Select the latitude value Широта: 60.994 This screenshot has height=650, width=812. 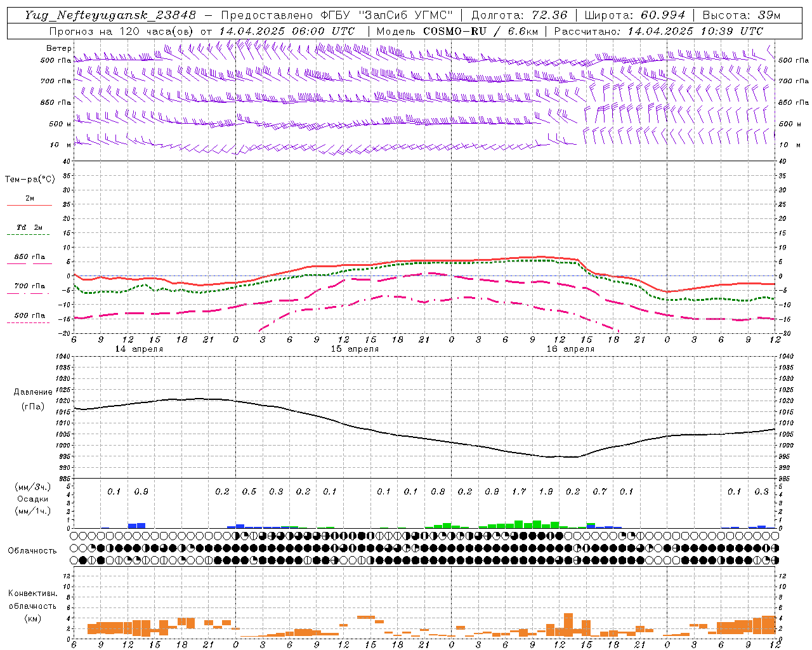pos(635,15)
